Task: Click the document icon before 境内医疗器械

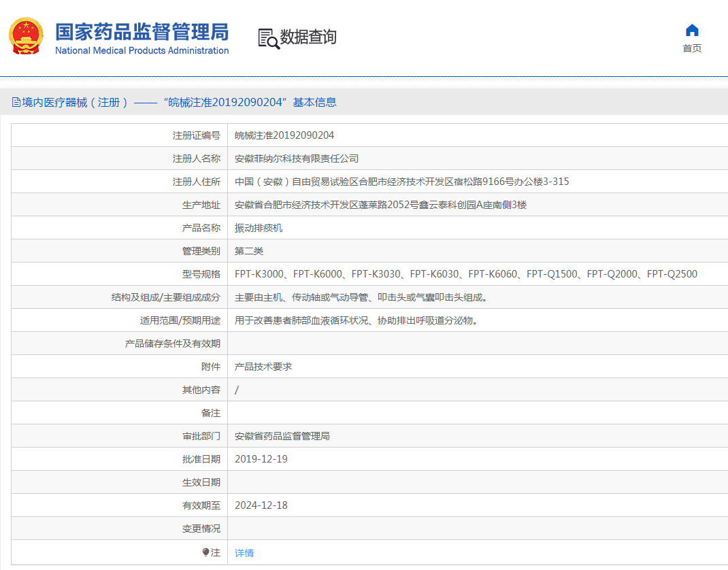Action: click(16, 102)
